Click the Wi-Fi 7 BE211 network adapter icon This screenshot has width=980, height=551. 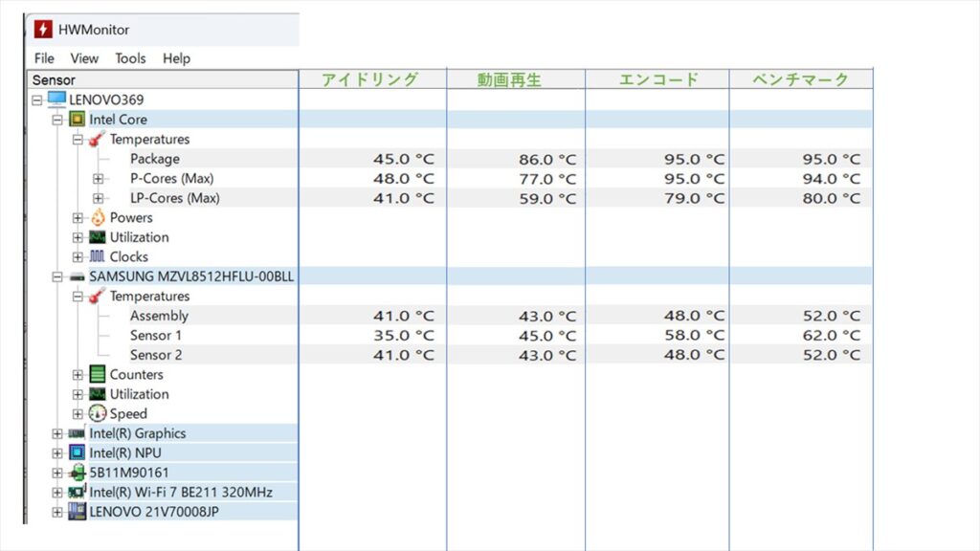[78, 491]
